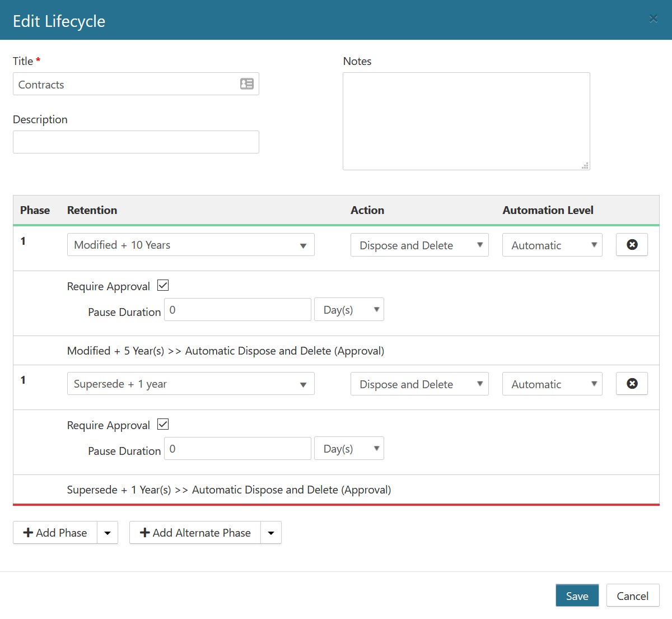Click the Add Phase button

(55, 533)
